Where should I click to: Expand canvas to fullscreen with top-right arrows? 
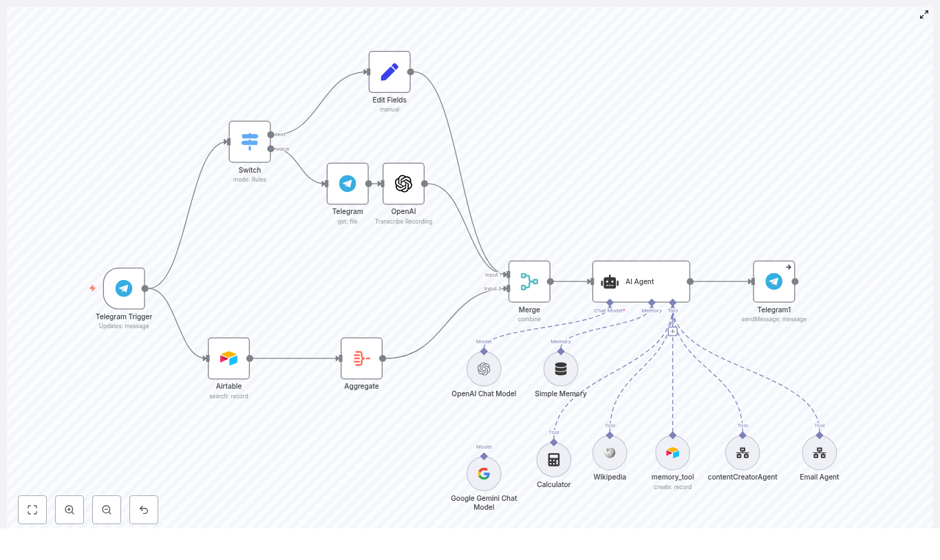[x=924, y=14]
